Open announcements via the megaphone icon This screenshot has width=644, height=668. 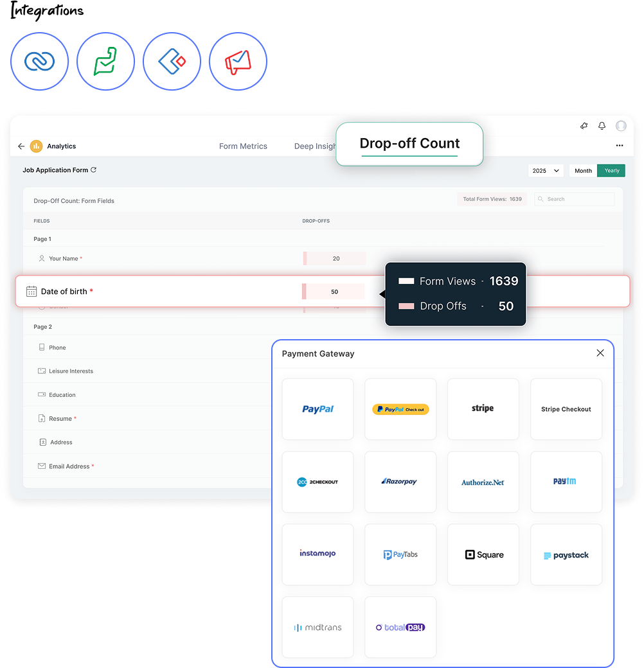(x=584, y=126)
